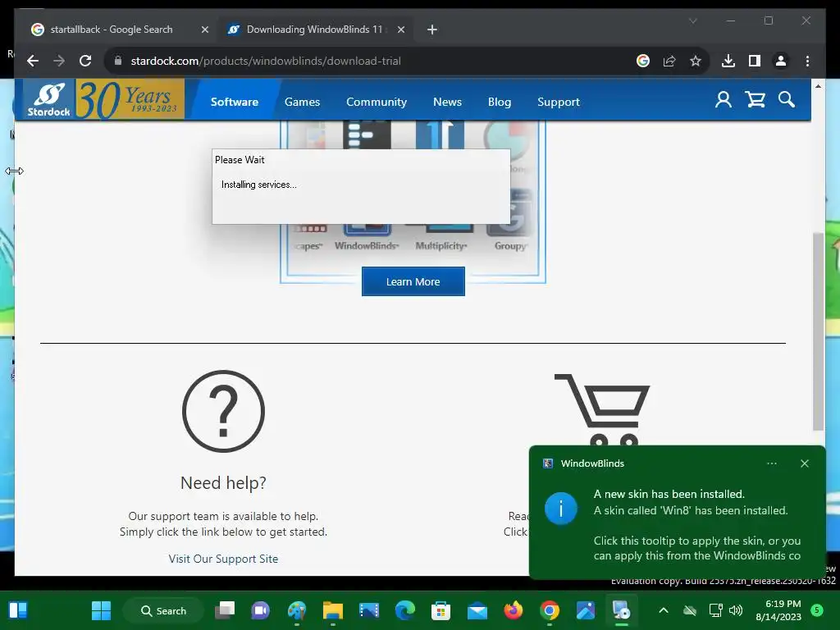
Task: Show hidden system tray icons
Action: [x=663, y=610]
